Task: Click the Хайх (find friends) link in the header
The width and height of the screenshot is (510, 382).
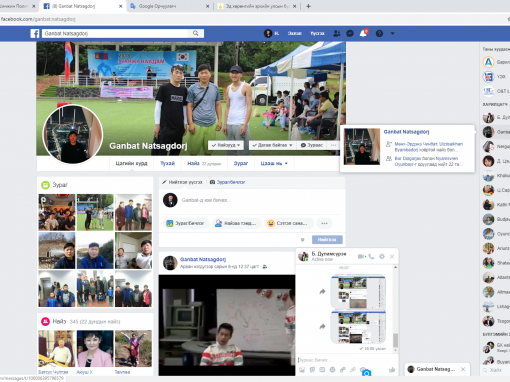Action: coord(317,33)
